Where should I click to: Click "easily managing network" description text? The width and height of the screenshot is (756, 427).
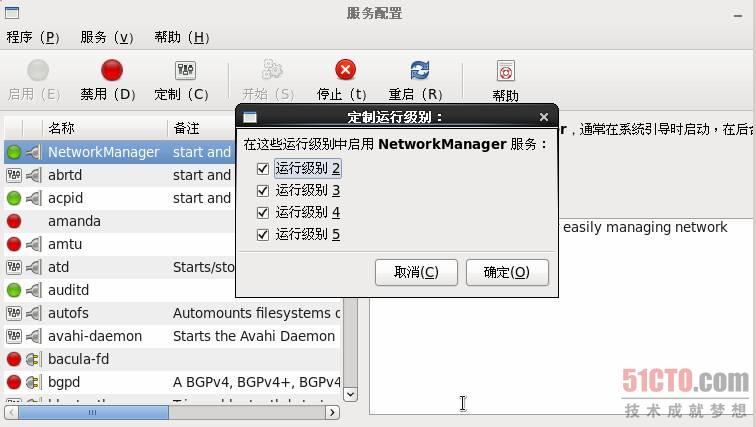(645, 227)
